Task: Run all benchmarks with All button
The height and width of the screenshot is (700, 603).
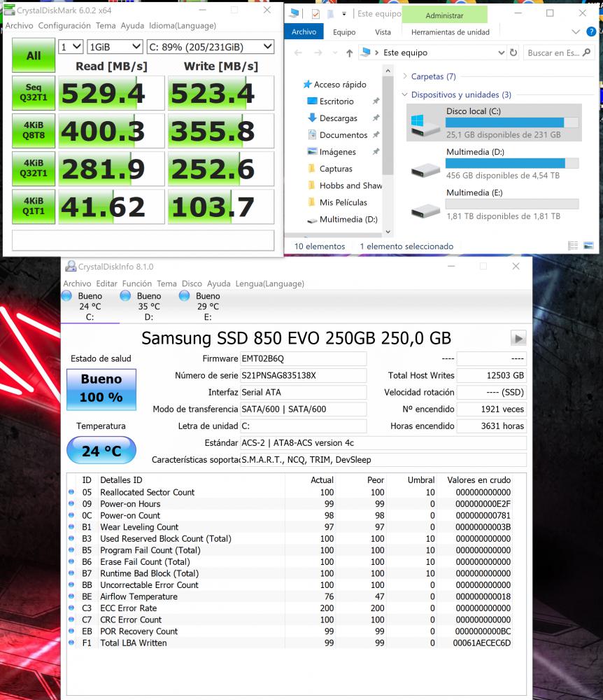Action: point(34,55)
